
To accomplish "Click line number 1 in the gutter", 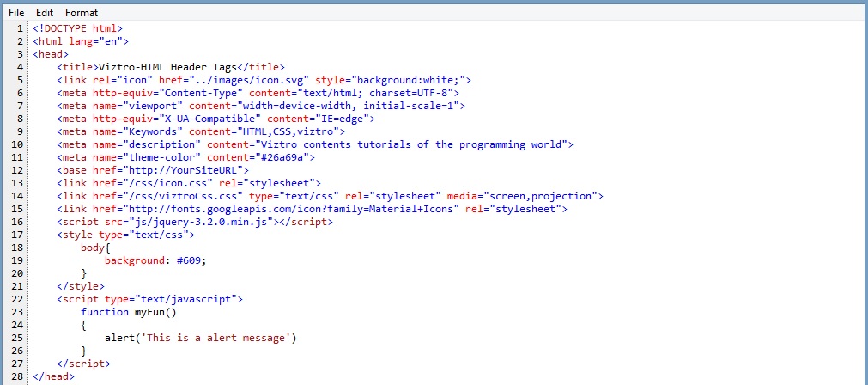I will coord(21,28).
